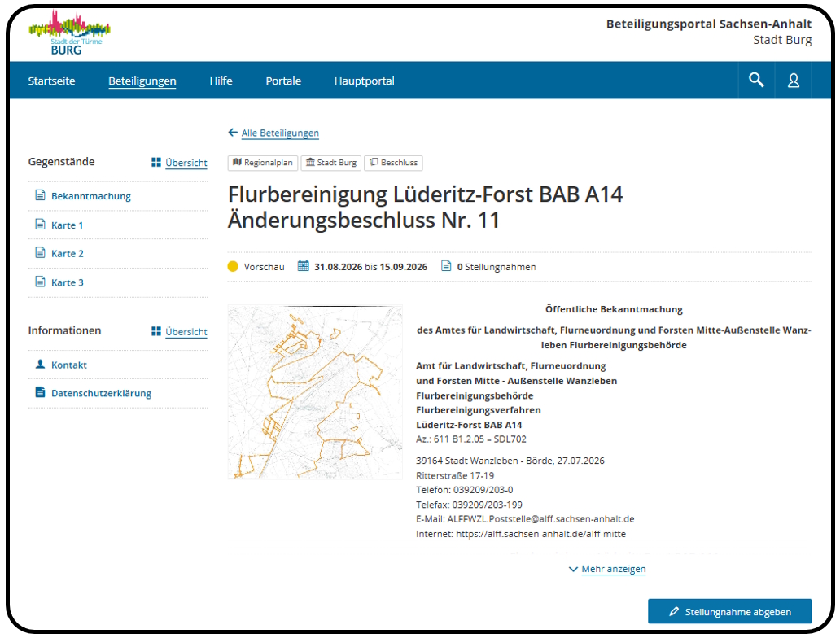The height and width of the screenshot is (638, 840).
Task: Click the back arrow before Alle Beteiligungen
Action: (233, 133)
